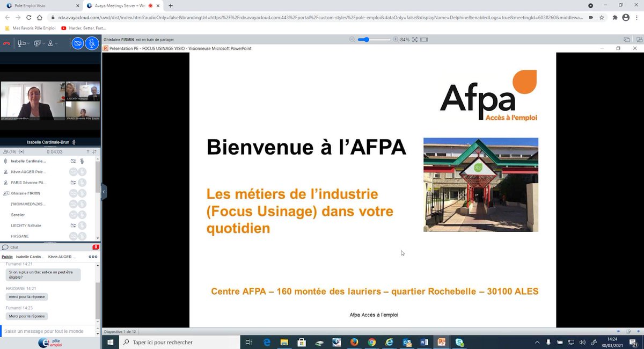Select participant Isabelle Cardinale in list
644x349 pixels.
28,161
